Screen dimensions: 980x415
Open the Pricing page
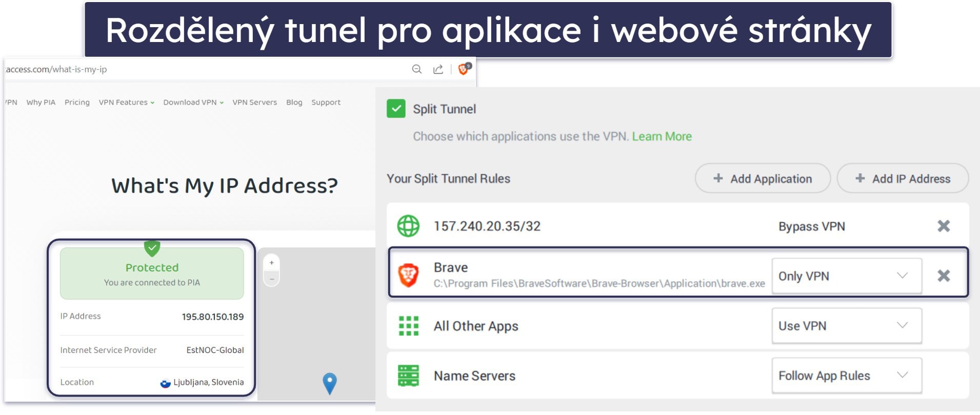77,102
